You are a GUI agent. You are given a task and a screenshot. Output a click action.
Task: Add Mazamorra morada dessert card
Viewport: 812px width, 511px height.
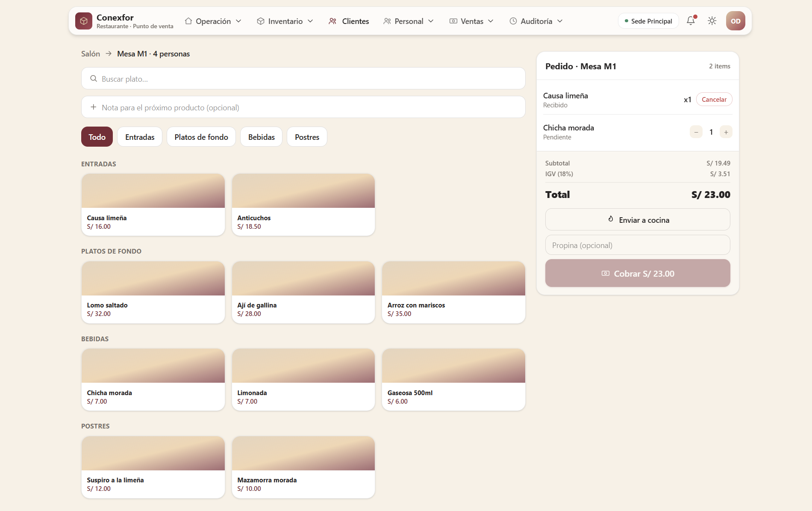pyautogui.click(x=303, y=467)
